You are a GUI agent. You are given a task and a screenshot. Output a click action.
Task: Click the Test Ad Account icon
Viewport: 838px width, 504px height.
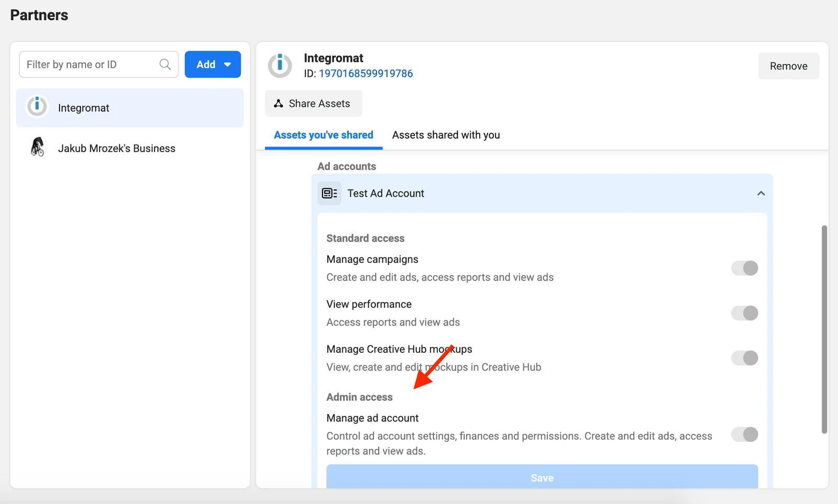click(x=329, y=193)
